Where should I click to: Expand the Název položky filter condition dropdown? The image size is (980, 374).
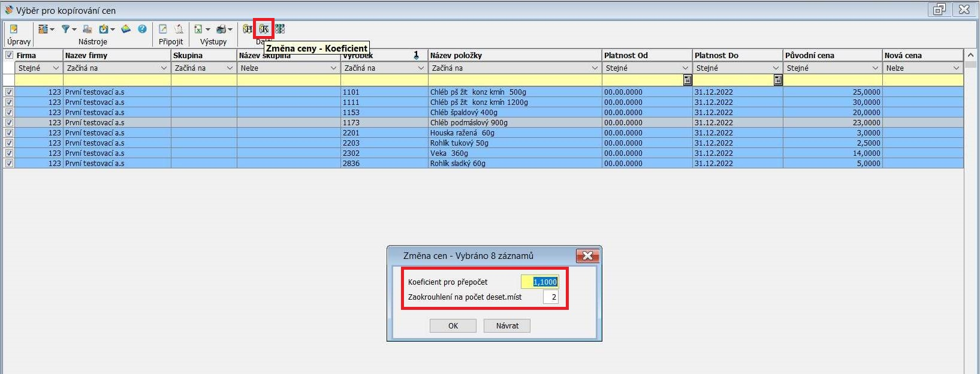point(595,68)
